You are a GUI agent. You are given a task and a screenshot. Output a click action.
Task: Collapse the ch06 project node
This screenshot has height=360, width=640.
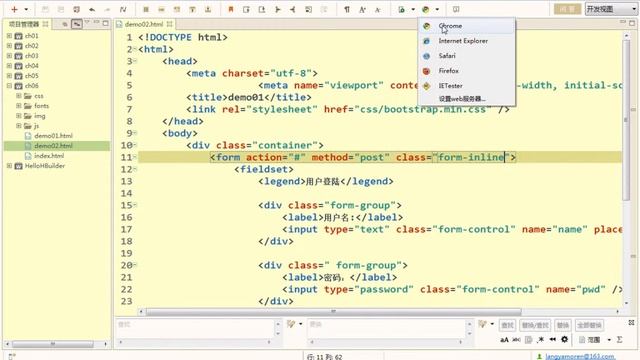tap(9, 86)
